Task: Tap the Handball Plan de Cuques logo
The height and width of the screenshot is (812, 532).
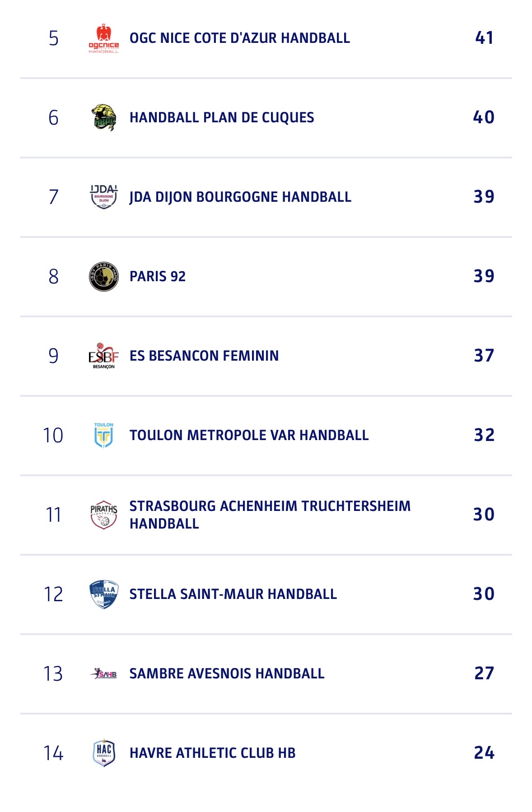Action: point(103,118)
